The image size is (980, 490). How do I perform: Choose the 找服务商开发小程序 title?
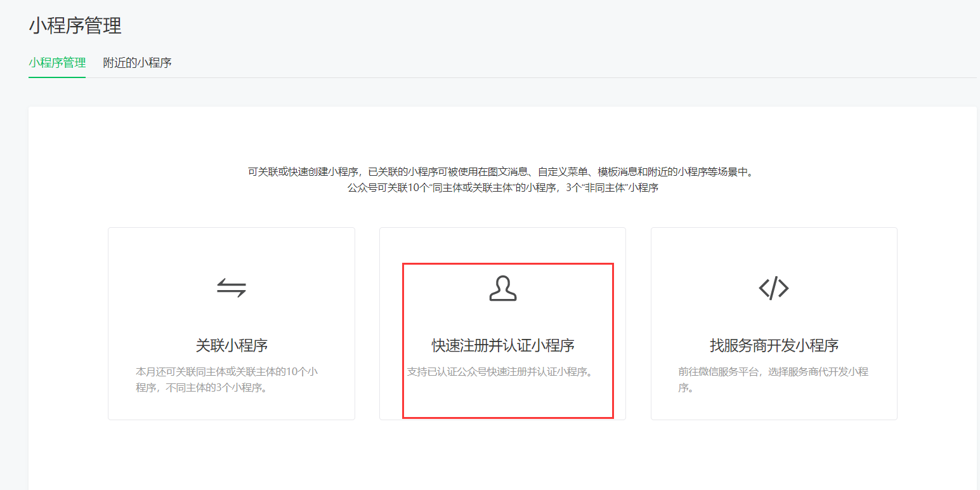[774, 346]
